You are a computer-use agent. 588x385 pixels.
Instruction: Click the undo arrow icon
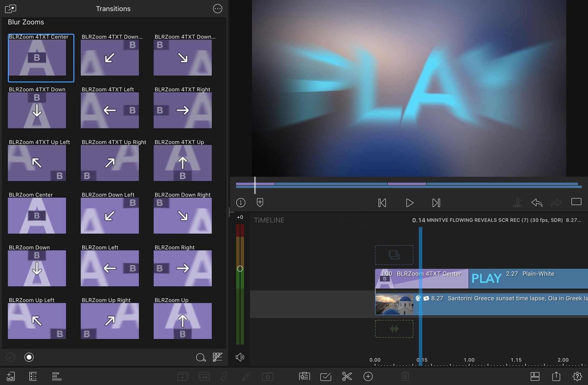click(x=537, y=202)
